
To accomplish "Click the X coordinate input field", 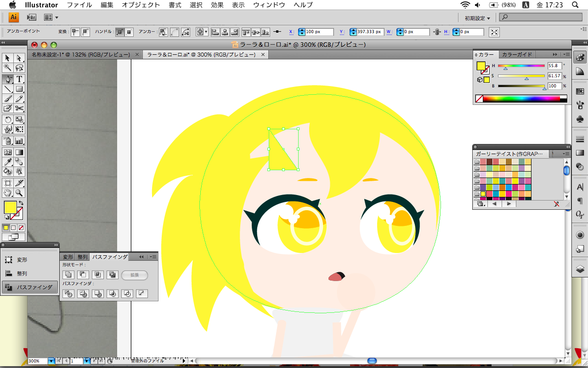I will point(319,32).
